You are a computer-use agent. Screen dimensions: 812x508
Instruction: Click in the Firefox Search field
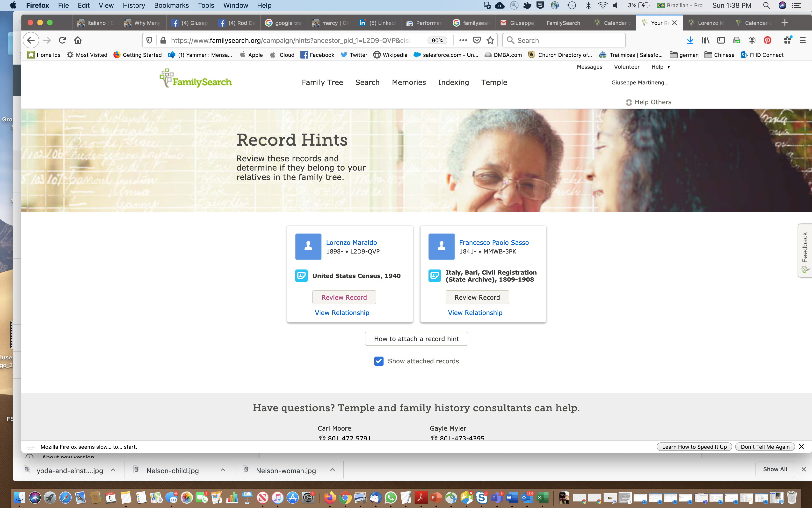[564, 40]
